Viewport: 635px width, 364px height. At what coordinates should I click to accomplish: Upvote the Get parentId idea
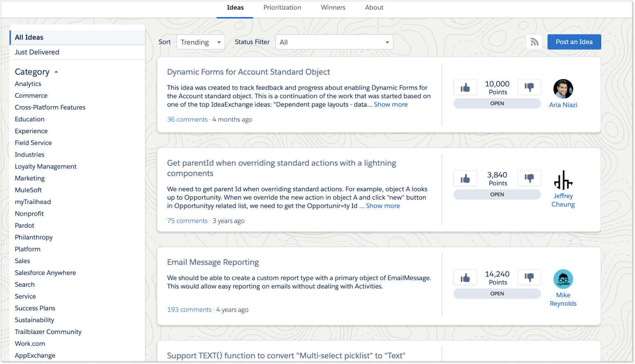pyautogui.click(x=465, y=178)
